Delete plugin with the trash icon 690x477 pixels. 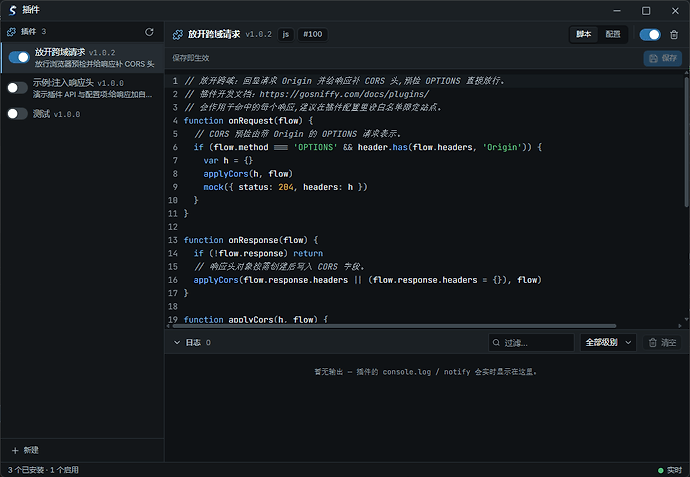click(674, 34)
